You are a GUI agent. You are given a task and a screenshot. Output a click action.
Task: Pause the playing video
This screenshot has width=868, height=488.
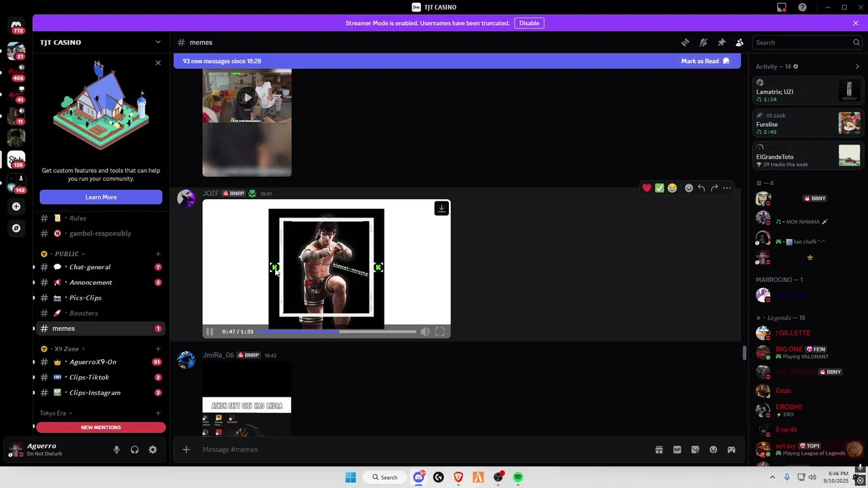pyautogui.click(x=210, y=331)
